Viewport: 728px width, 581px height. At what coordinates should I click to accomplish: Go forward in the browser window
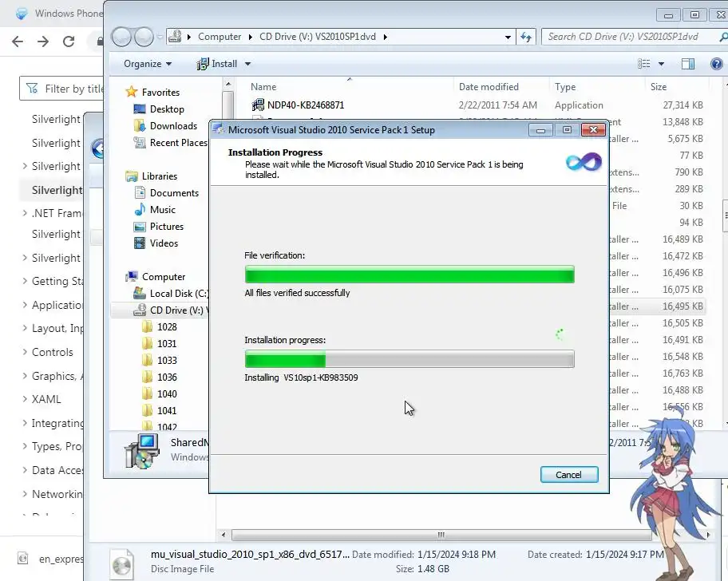[x=43, y=41]
